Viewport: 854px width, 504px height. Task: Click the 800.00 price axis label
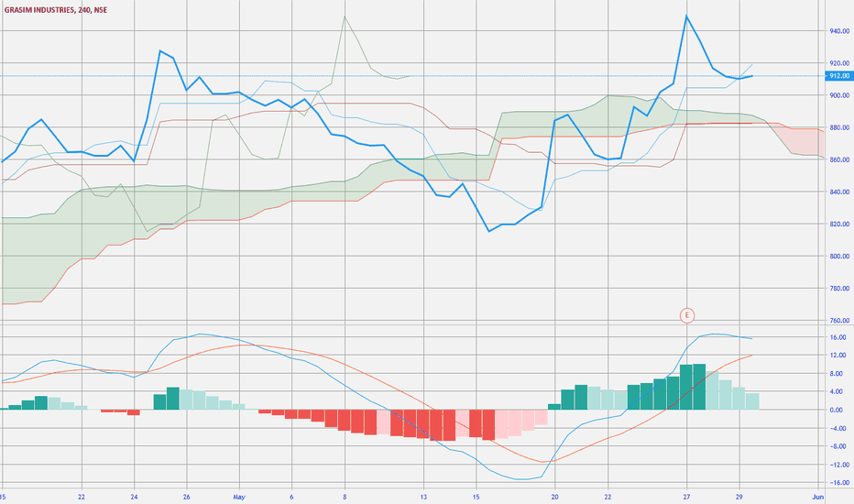click(839, 256)
